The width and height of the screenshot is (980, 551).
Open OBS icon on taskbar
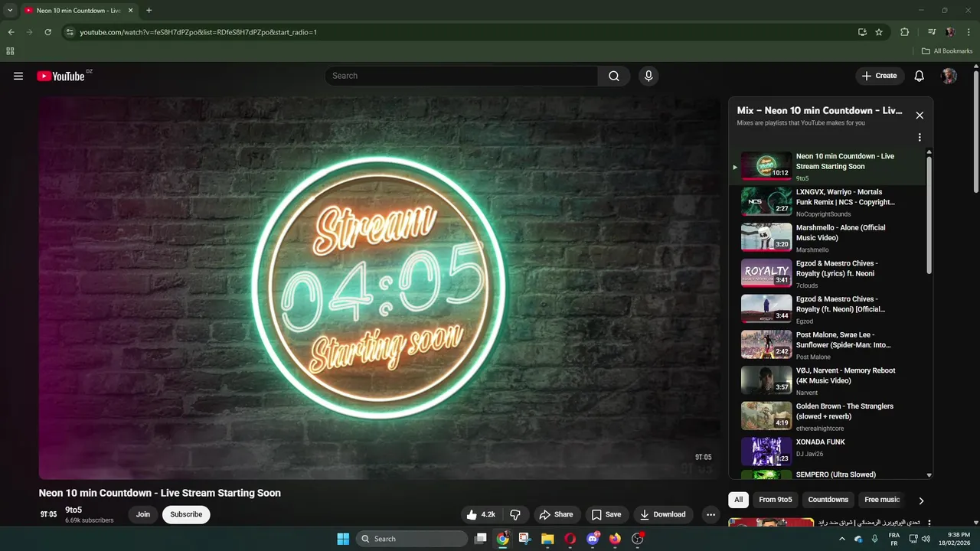638,539
